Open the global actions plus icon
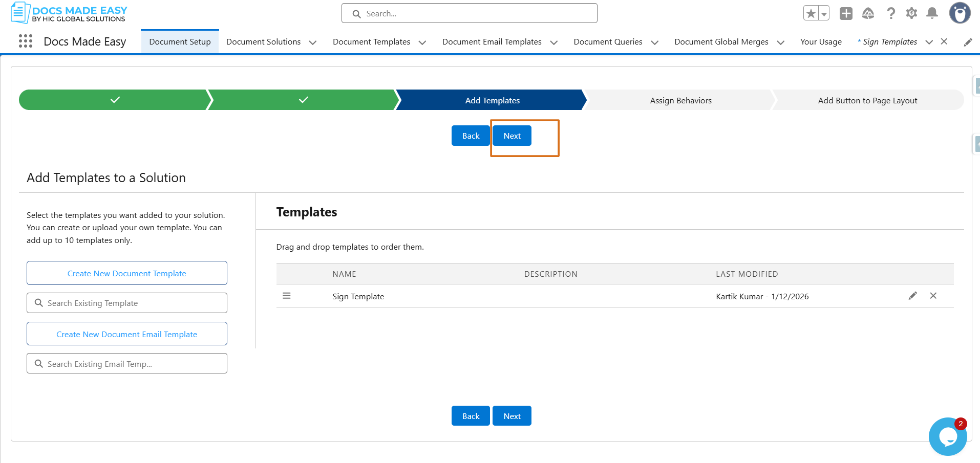This screenshot has height=463, width=980. click(846, 13)
